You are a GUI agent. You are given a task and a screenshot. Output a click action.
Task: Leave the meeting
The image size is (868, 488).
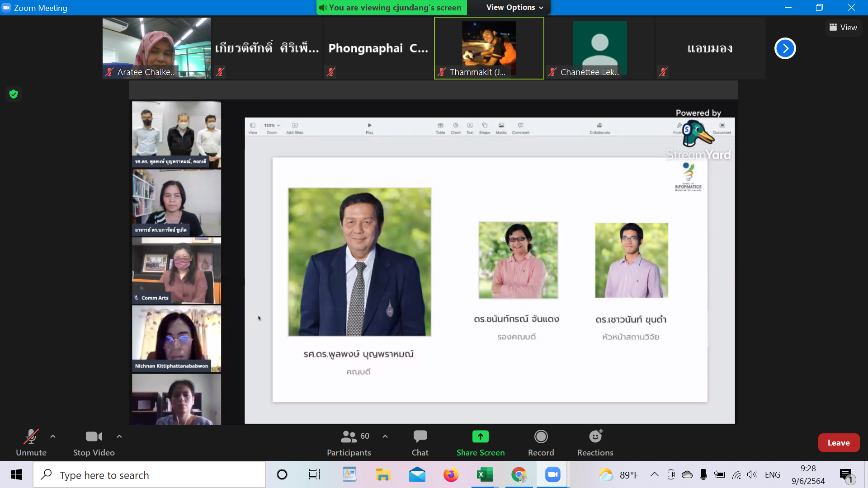coord(838,443)
